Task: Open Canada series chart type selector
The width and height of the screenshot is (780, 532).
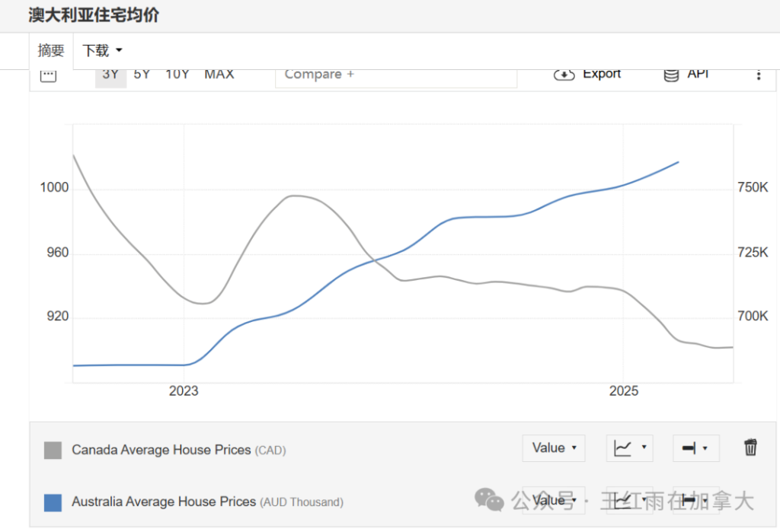Action: pos(631,448)
